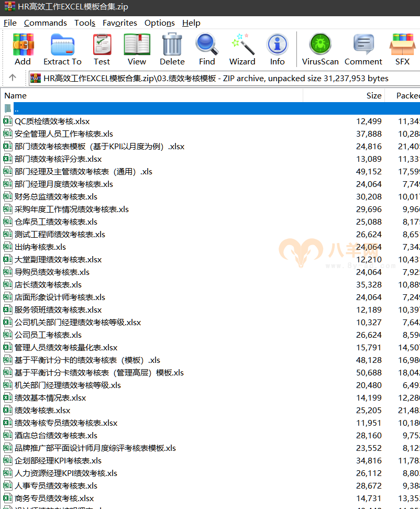Viewport: 420px width, 509px height.
Task: Open the Favorites menu
Action: (120, 23)
